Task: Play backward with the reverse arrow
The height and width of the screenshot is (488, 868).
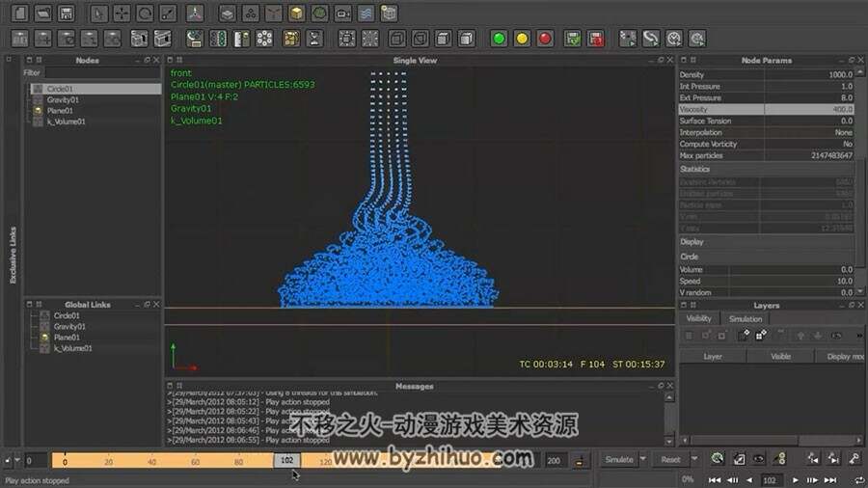Action: pyautogui.click(x=749, y=480)
